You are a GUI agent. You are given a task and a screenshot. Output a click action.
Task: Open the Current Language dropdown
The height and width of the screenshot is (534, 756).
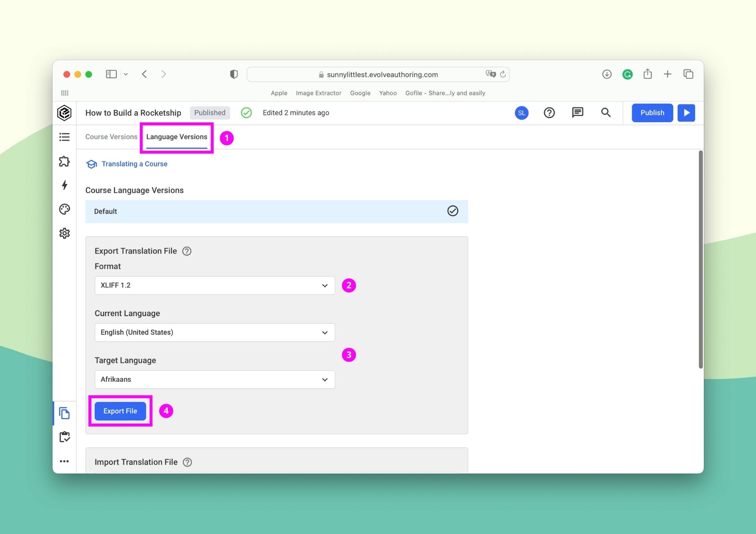pos(214,332)
